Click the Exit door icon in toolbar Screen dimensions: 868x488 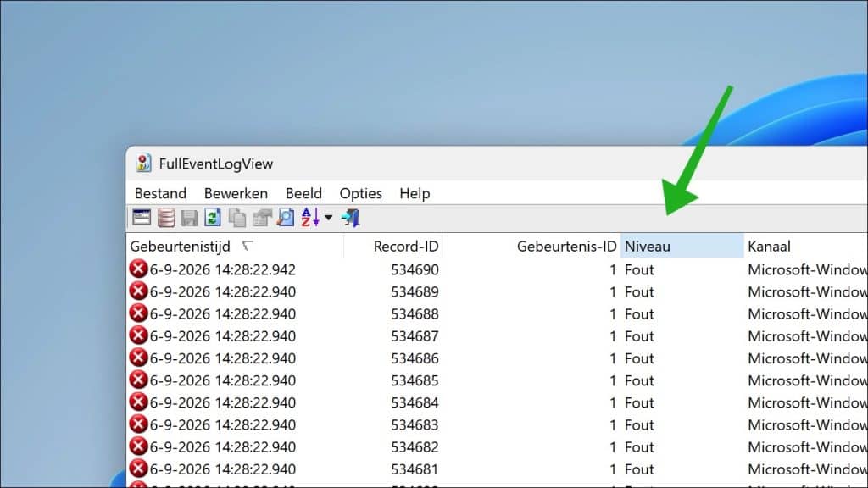pos(351,218)
